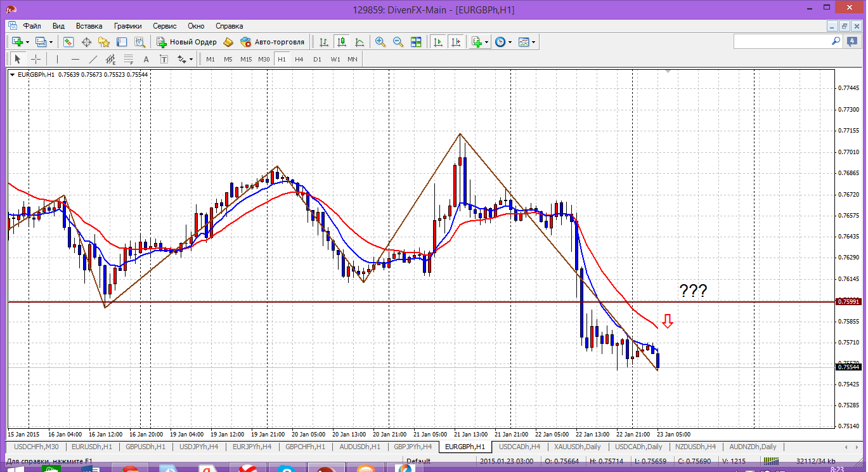This screenshot has height=472, width=868.
Task: Select the Crosshair tool
Action: [36, 60]
